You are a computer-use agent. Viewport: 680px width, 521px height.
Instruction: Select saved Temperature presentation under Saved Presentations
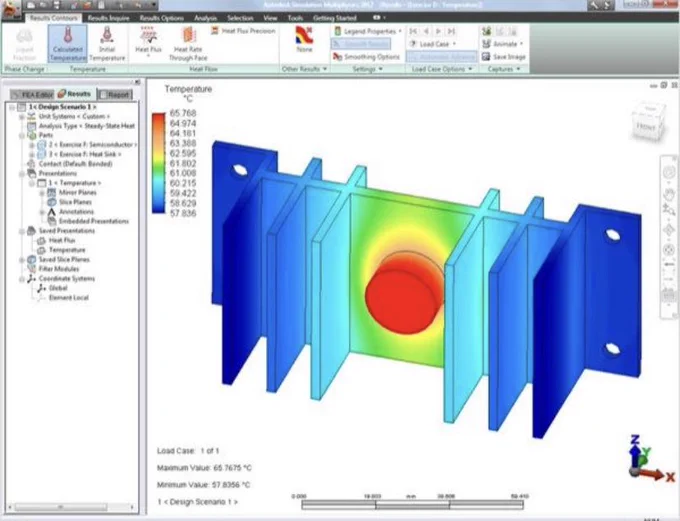tap(62, 250)
